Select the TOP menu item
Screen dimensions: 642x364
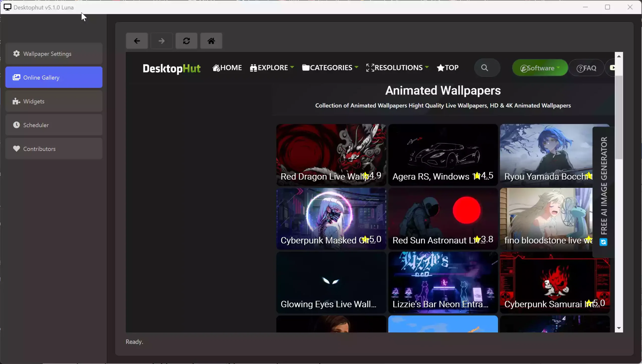point(447,68)
